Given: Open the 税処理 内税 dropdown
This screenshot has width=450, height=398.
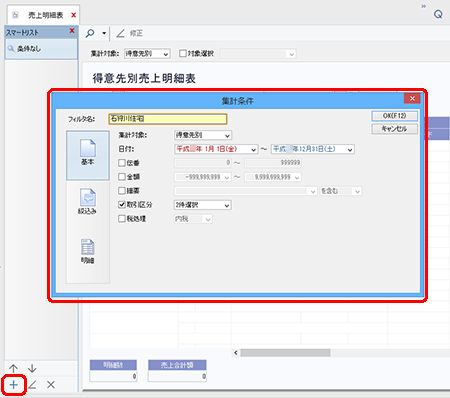Looking at the screenshot, I should pyautogui.click(x=193, y=219).
